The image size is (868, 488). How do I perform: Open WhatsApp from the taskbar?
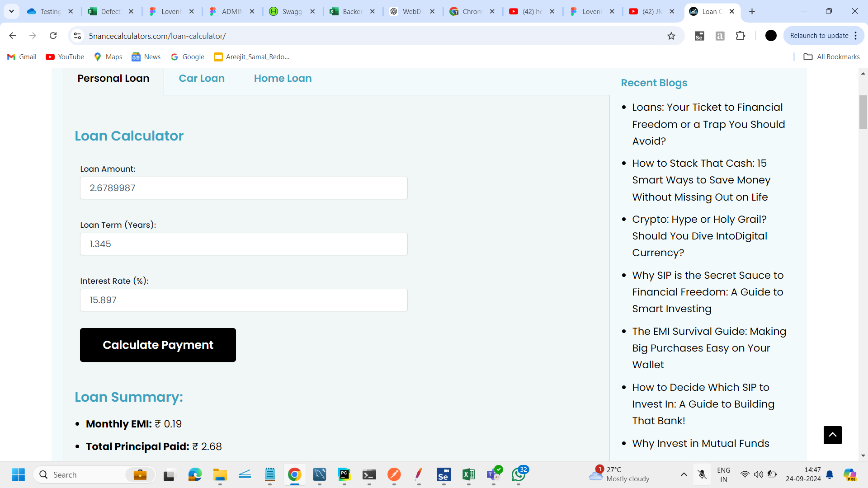coord(519,474)
